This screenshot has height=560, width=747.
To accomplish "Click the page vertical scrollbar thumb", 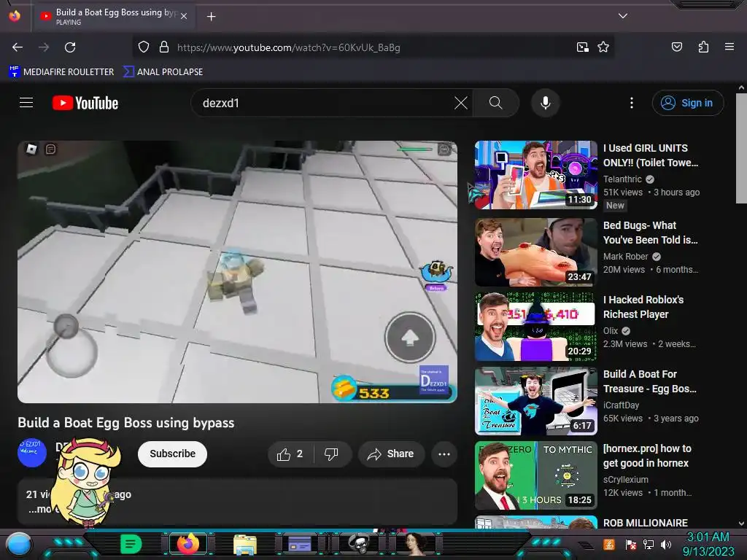I will (741, 149).
